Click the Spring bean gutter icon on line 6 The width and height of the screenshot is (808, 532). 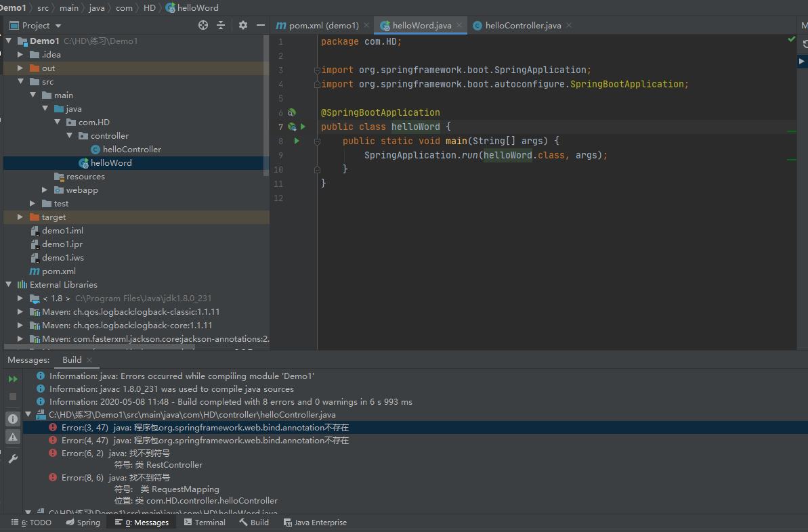pos(292,112)
